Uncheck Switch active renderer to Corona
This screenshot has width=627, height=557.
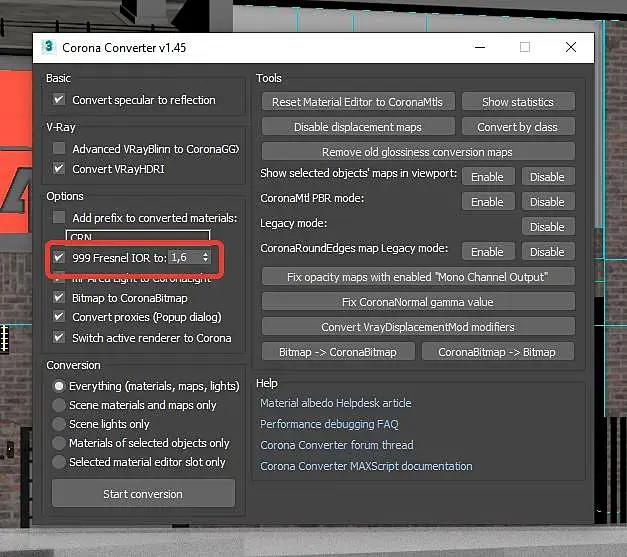coord(59,337)
